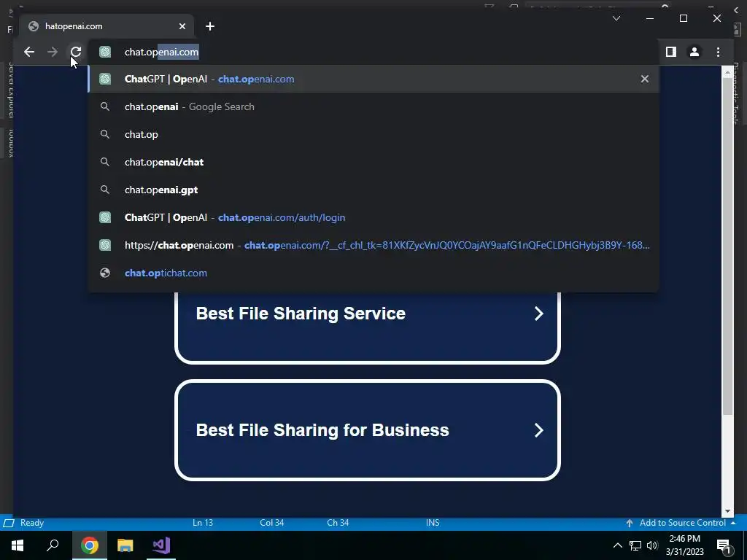The height and width of the screenshot is (560, 747).
Task: Click the scrollbar down arrow
Action: tap(727, 511)
